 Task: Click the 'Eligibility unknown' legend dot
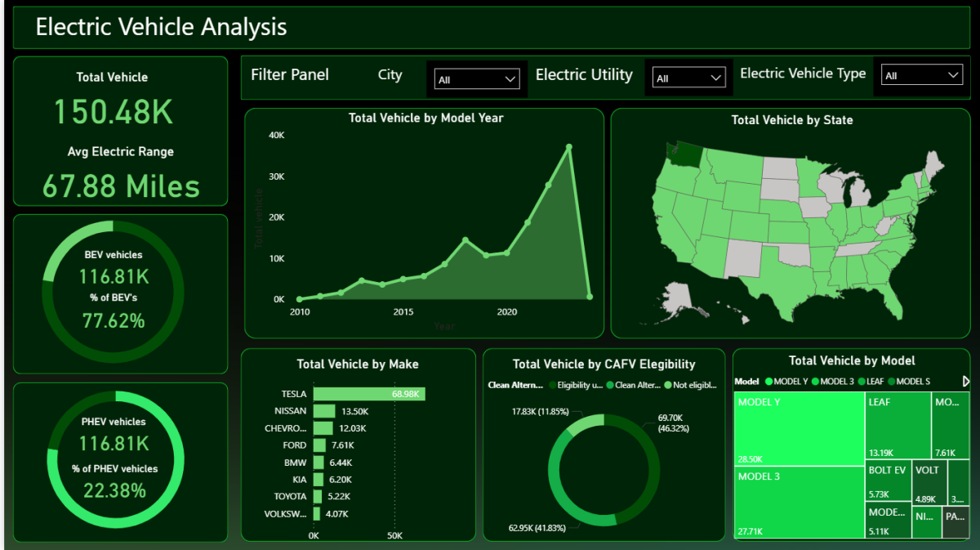pos(552,385)
